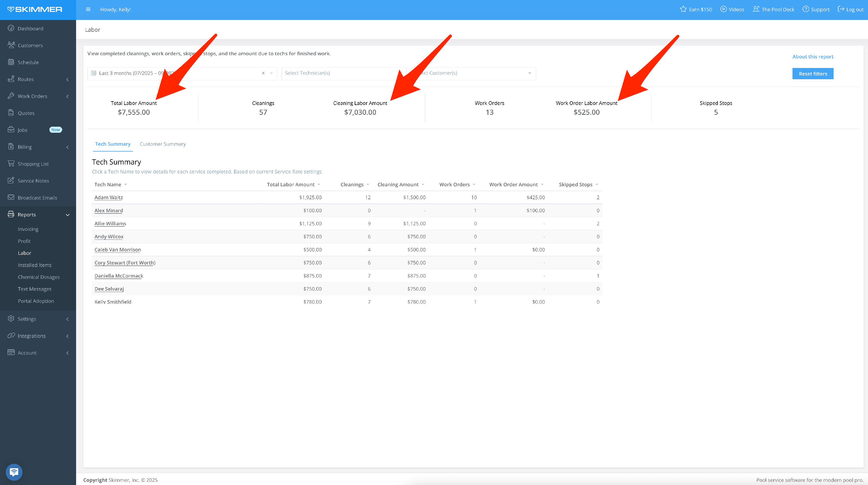Viewport: 868px width, 485px height.
Task: Open the About this report link
Action: (x=813, y=57)
